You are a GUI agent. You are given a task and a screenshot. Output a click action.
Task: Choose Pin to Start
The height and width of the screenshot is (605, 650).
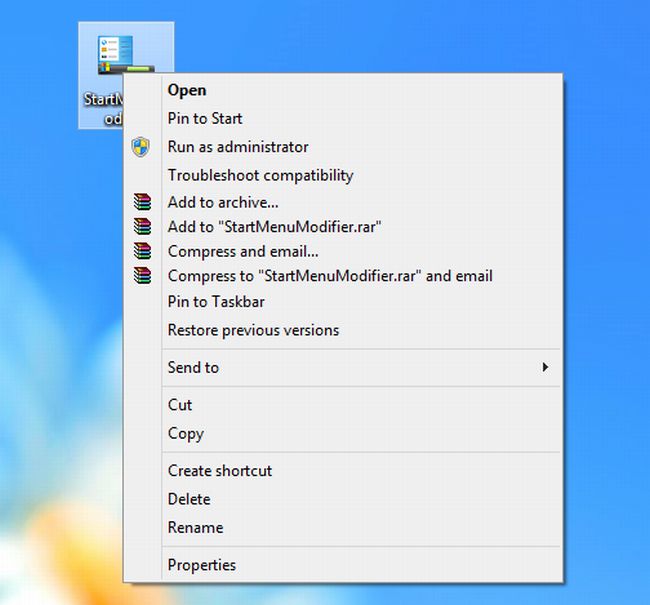(x=343, y=119)
